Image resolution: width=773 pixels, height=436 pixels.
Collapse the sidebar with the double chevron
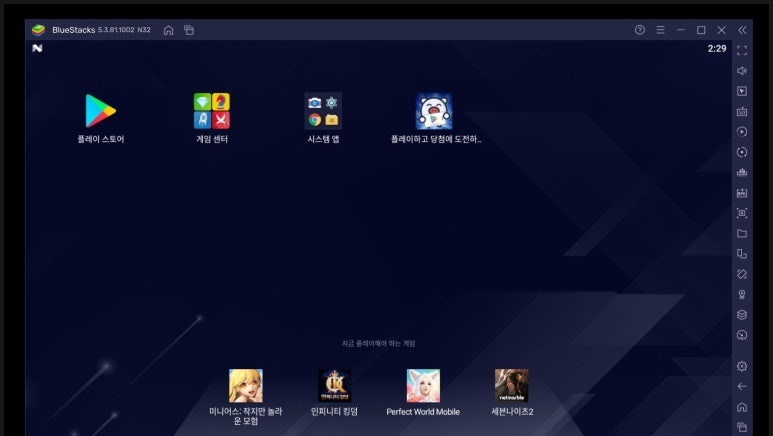(742, 30)
